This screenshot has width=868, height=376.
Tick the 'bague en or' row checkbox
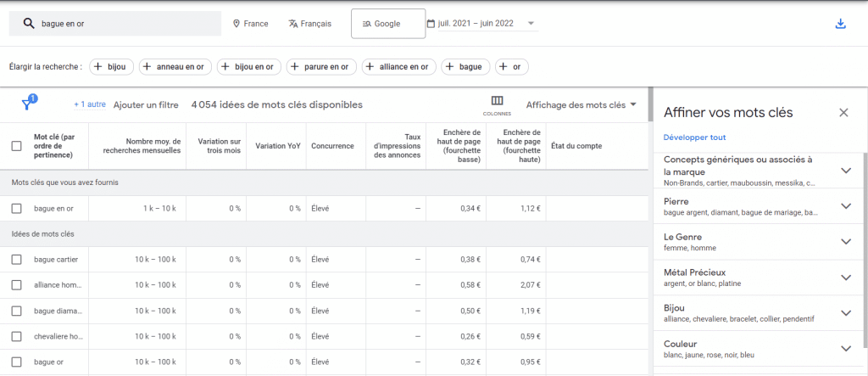(x=16, y=209)
